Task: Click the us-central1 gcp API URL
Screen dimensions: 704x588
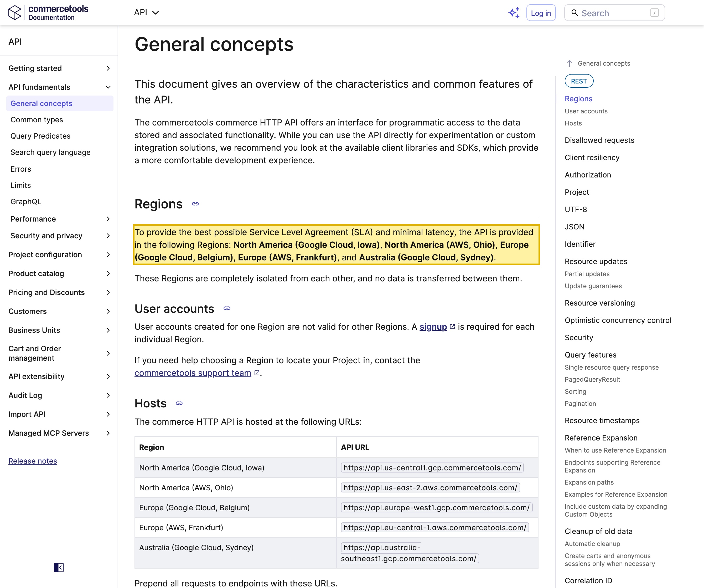Action: pyautogui.click(x=432, y=468)
